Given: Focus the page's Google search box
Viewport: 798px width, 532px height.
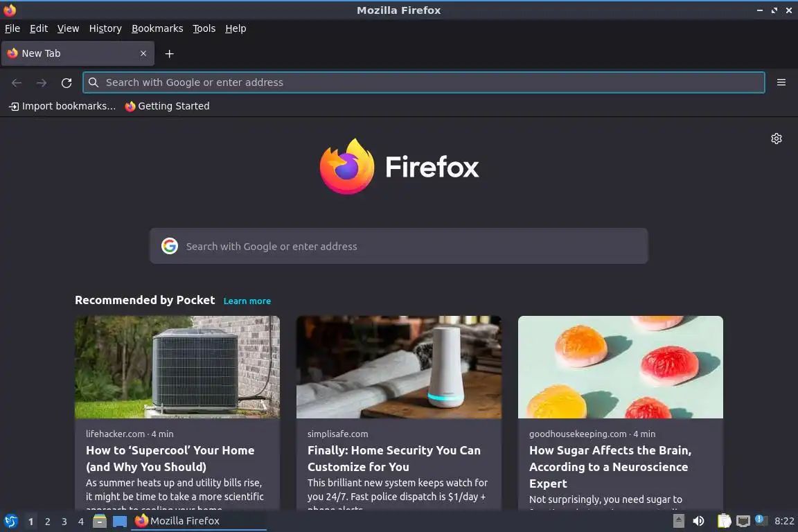Looking at the screenshot, I should pyautogui.click(x=398, y=246).
